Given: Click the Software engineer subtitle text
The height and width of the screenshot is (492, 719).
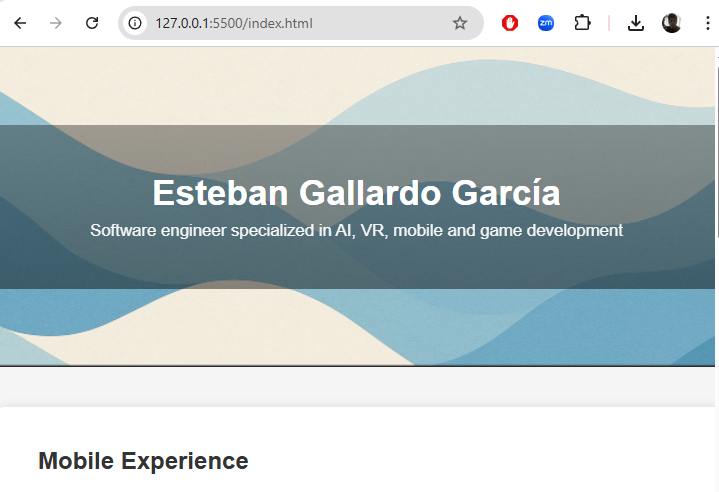Looking at the screenshot, I should click(x=356, y=230).
